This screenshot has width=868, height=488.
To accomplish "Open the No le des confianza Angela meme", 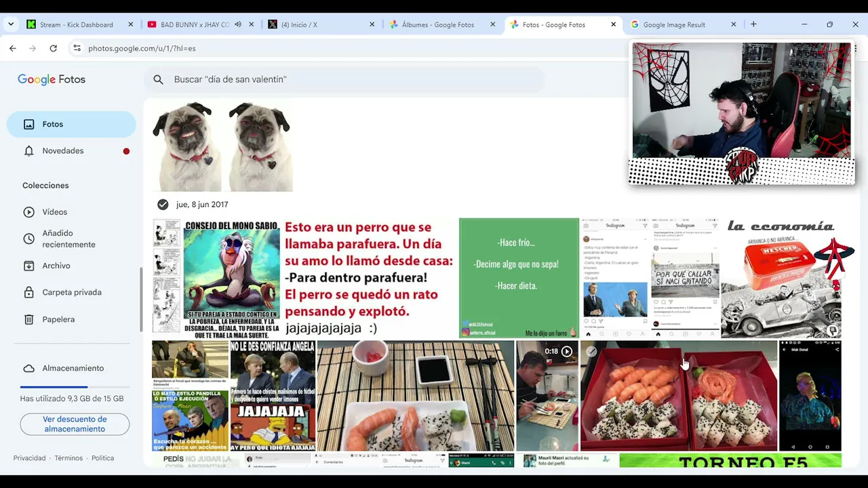I will tap(273, 396).
